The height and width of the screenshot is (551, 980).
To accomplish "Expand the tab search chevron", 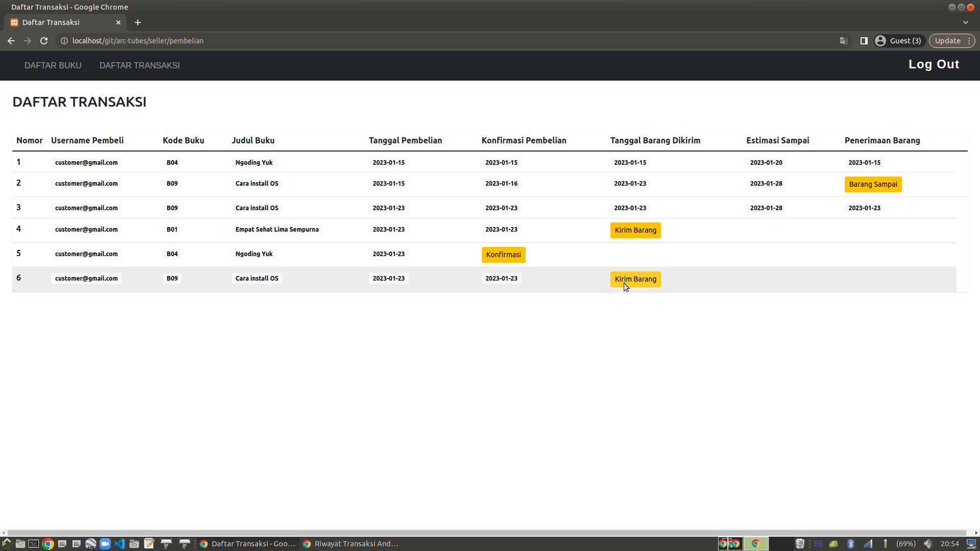I will (x=965, y=22).
